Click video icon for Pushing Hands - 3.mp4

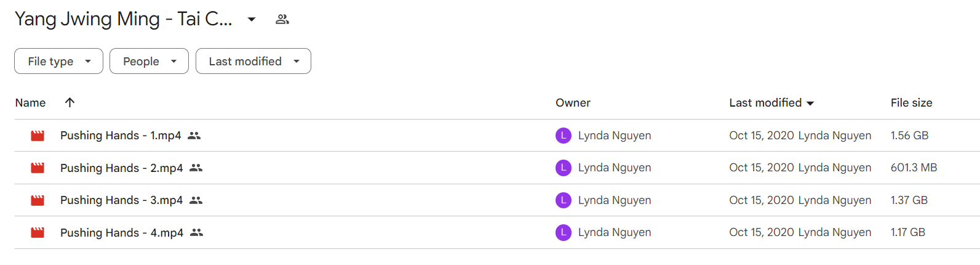(x=38, y=200)
